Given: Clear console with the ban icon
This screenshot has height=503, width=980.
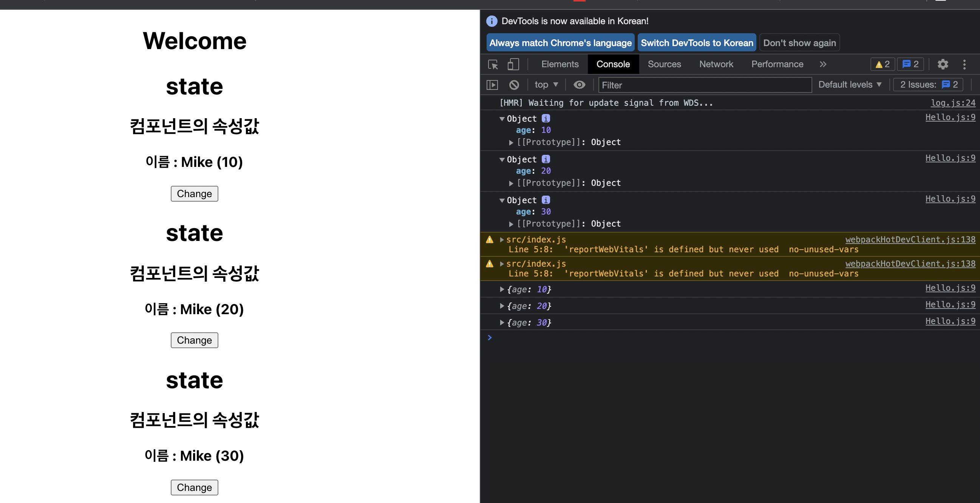Looking at the screenshot, I should point(514,85).
